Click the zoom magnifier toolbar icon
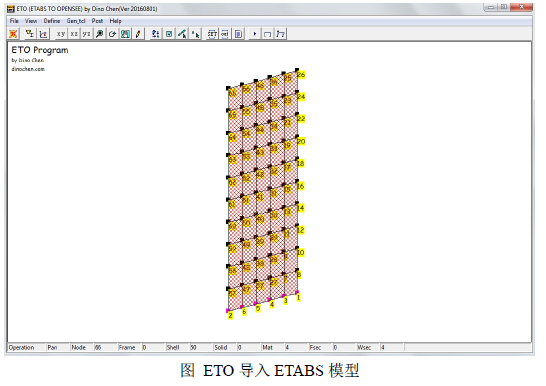 point(100,34)
